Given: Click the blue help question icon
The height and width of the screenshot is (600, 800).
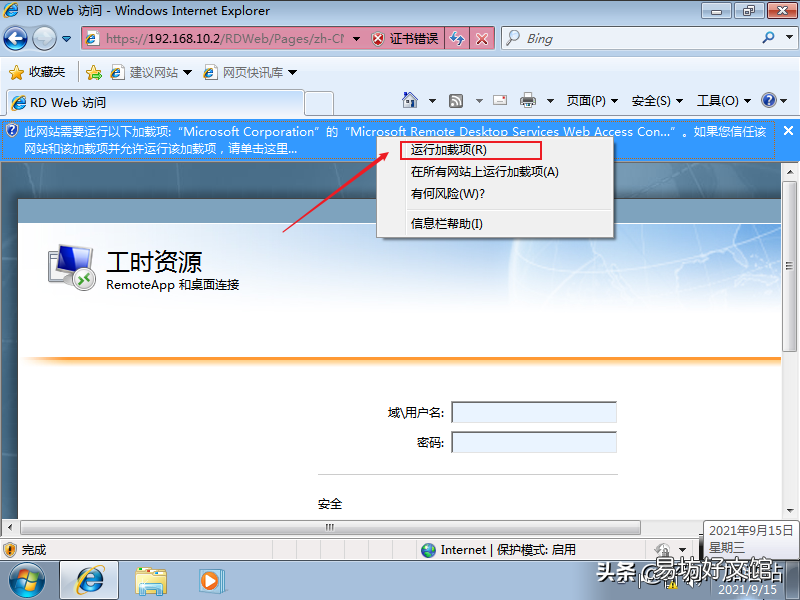Looking at the screenshot, I should pyautogui.click(x=768, y=100).
